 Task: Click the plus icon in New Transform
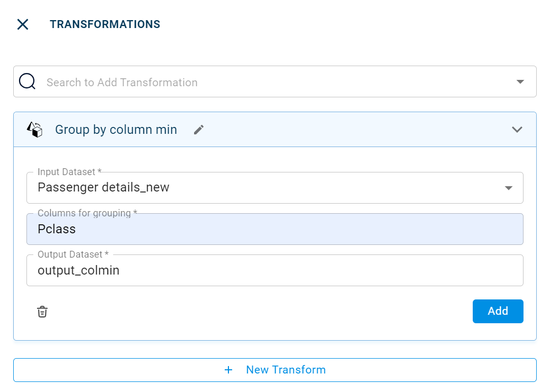[x=228, y=370]
